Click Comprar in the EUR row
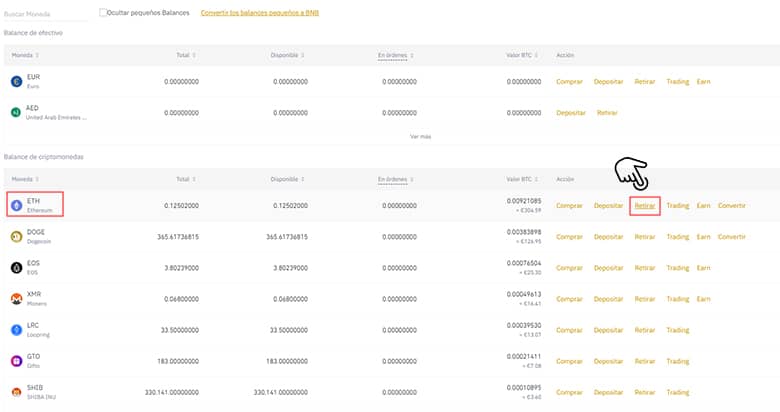The height and width of the screenshot is (412, 780). coord(569,81)
